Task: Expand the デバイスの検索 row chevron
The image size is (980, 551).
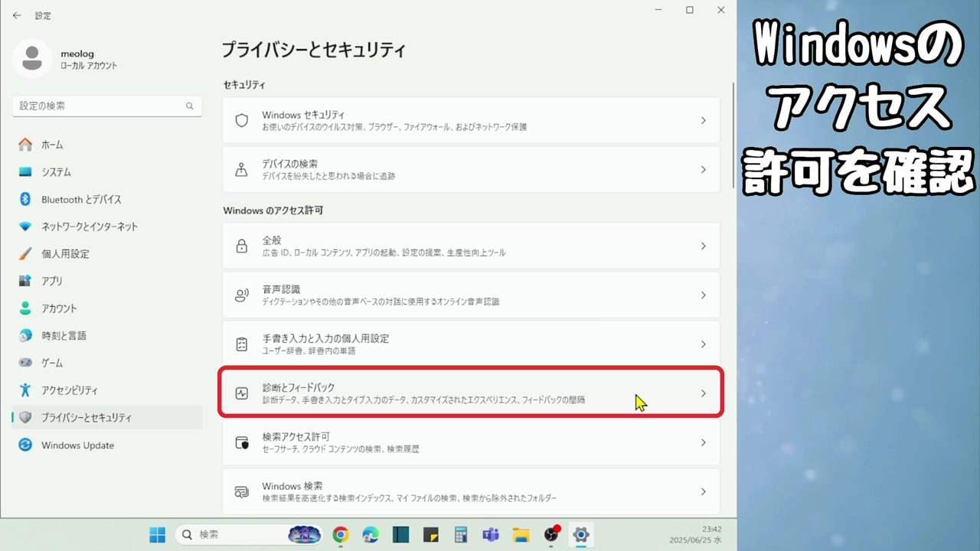Action: [x=704, y=170]
